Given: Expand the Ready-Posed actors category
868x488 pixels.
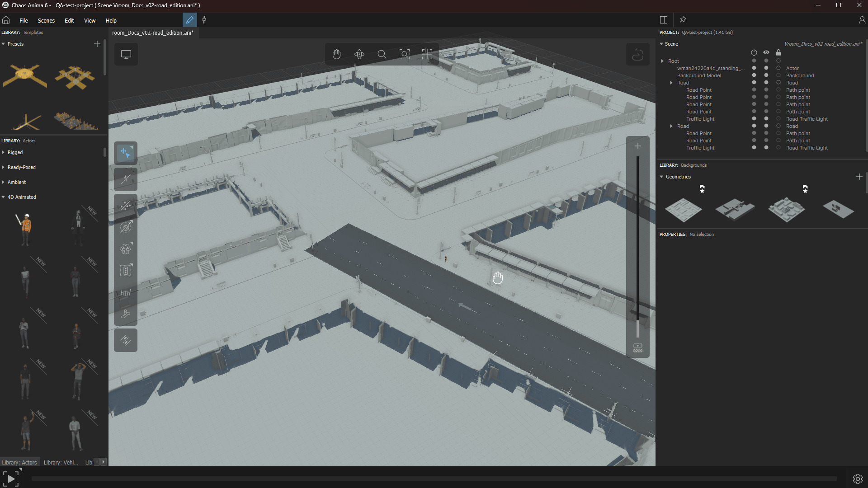Looking at the screenshot, I should 3,167.
